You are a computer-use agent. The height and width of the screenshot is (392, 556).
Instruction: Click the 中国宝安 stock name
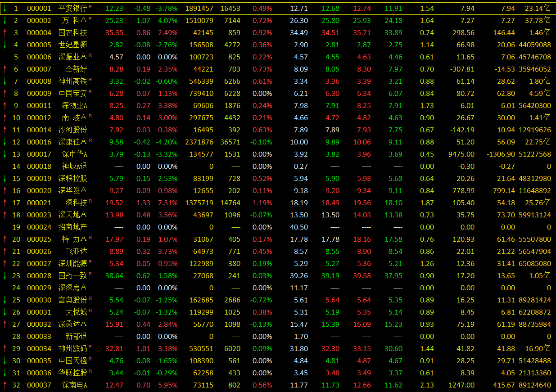tap(73, 93)
